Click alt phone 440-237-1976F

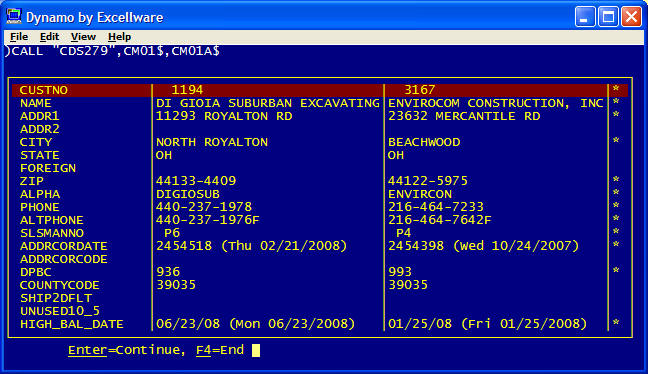(208, 220)
